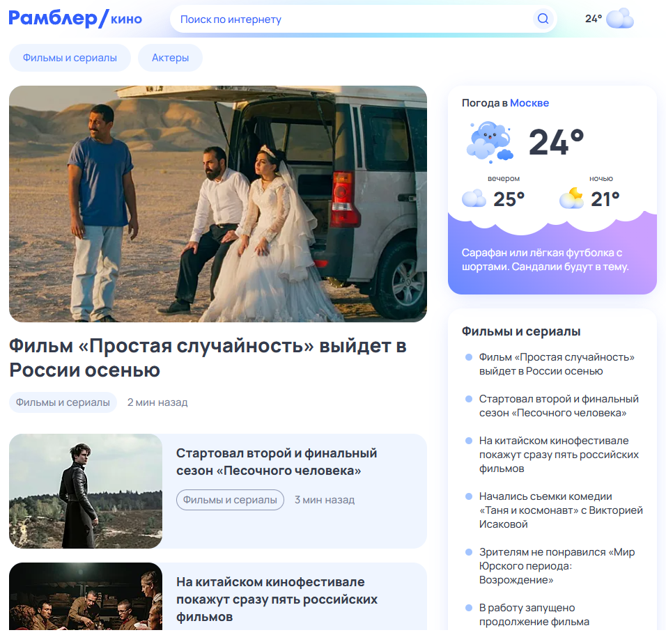Viewport: 666px width, 644px height.
Task: Open card title На китайском кинофестивале покажут
Action: (277, 599)
